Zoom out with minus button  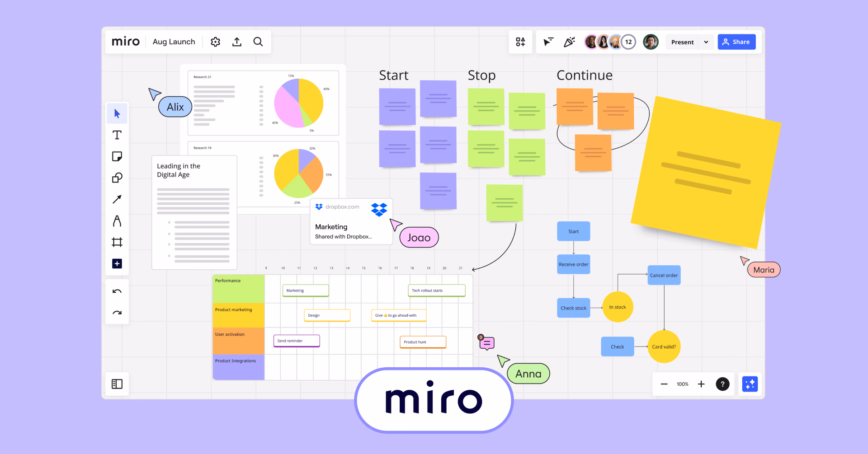664,384
